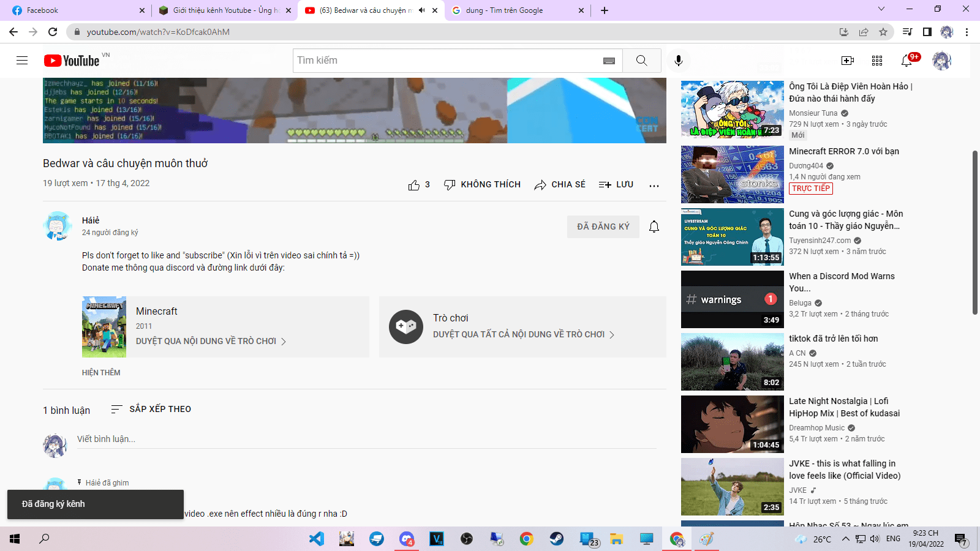Switch to the Giới thiệu kênh Youtube tab
980x551 pixels.
coord(224,10)
